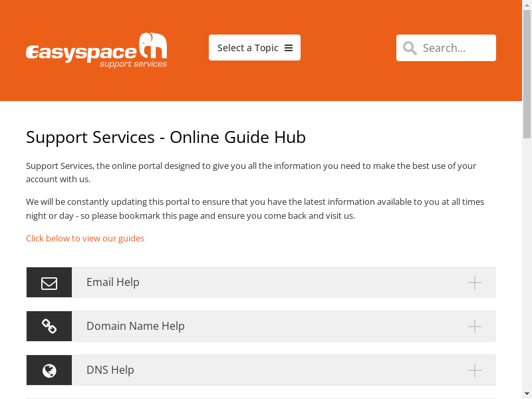Focus the Search text field
Image resolution: width=532 pixels, height=399 pixels.
coord(456,48)
